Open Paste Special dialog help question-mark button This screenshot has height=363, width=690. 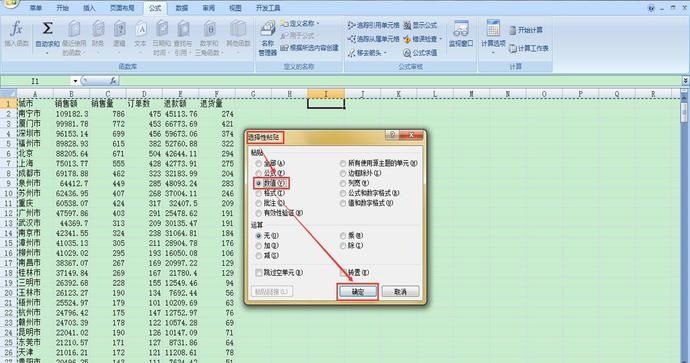(392, 135)
